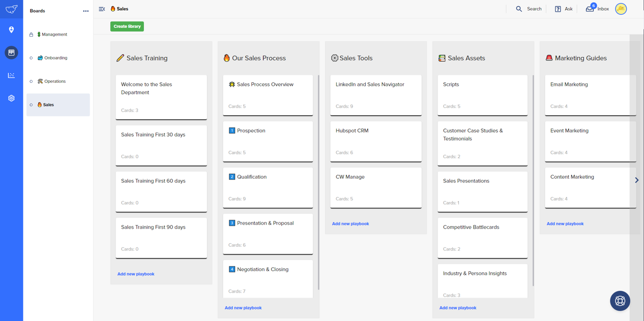Click the Inbox icon with notification badge
644x321 pixels.
(x=590, y=9)
